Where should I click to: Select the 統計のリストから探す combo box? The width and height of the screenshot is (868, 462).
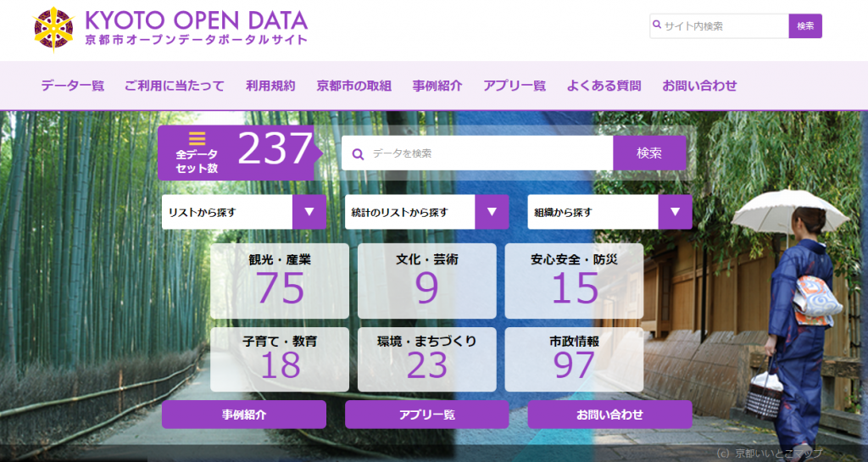427,212
